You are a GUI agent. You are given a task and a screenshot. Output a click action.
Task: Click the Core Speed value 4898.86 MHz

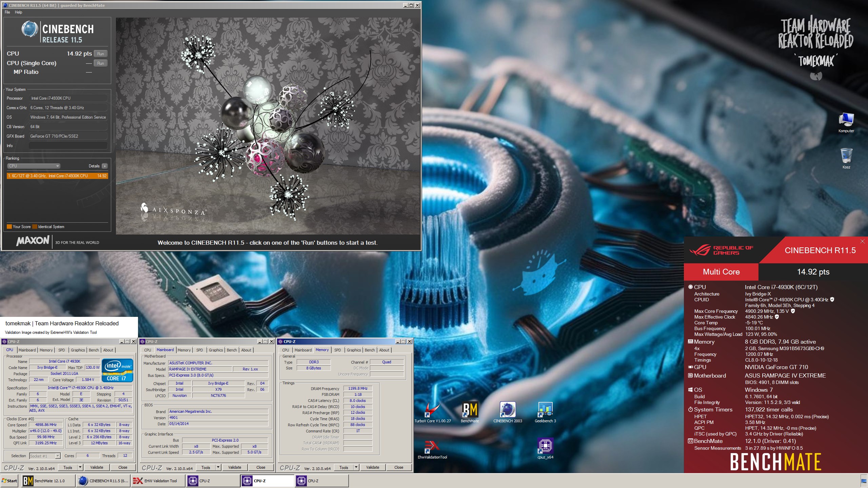[46, 425]
